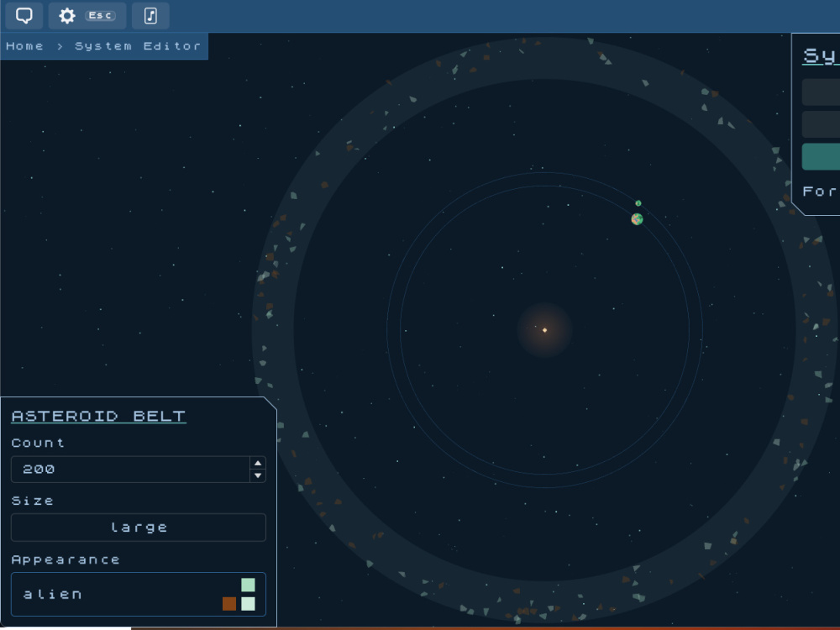840x630 pixels.
Task: Select the green planet on the orbit
Action: click(637, 218)
